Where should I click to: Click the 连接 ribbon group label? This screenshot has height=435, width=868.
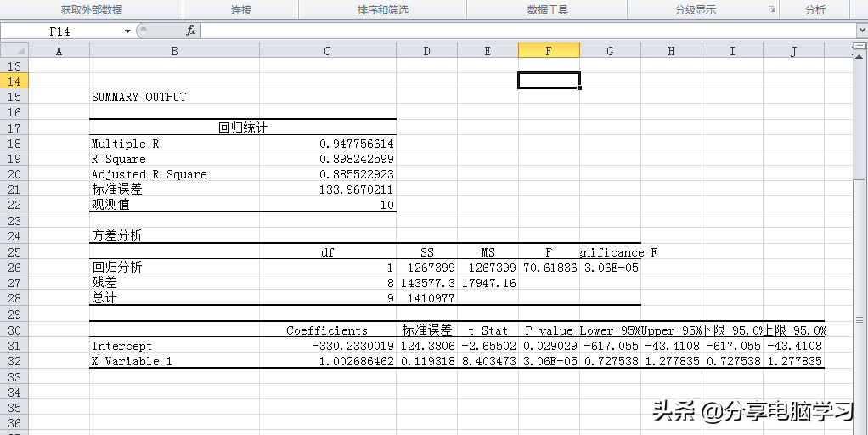click(x=241, y=10)
